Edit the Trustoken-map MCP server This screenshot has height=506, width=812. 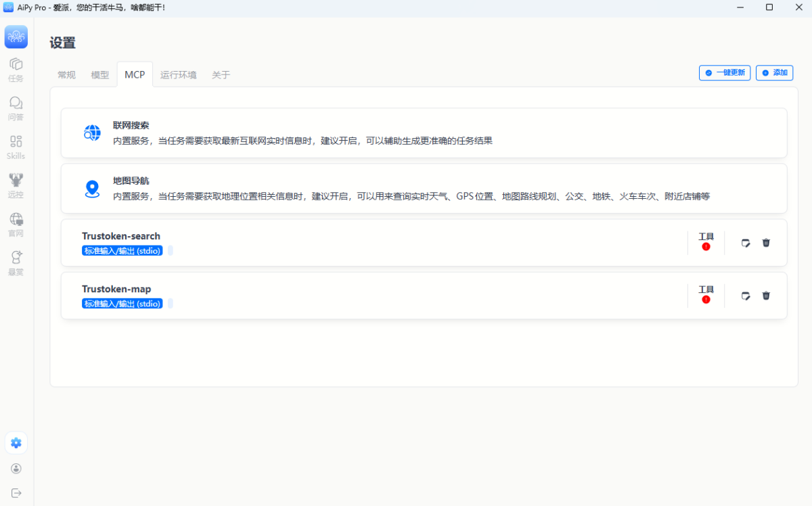(746, 296)
